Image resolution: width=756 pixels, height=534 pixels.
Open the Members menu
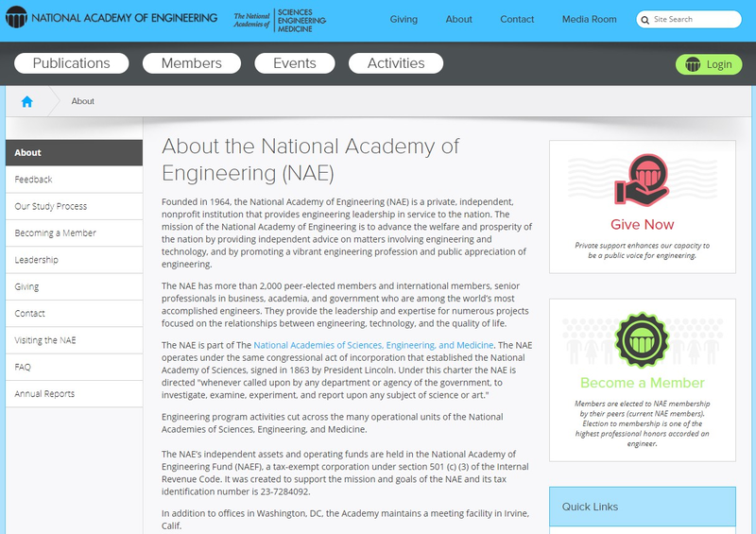[x=192, y=63]
